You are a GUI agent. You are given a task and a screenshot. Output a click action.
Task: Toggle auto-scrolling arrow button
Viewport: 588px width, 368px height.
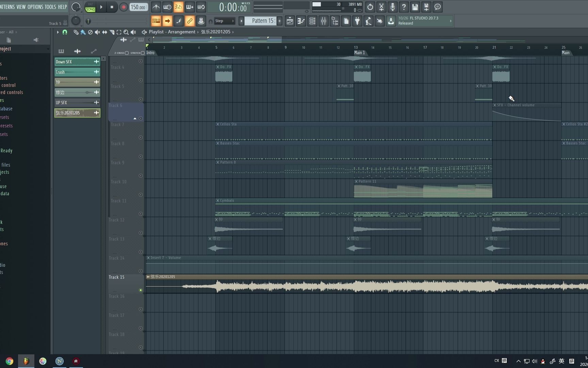(167, 21)
